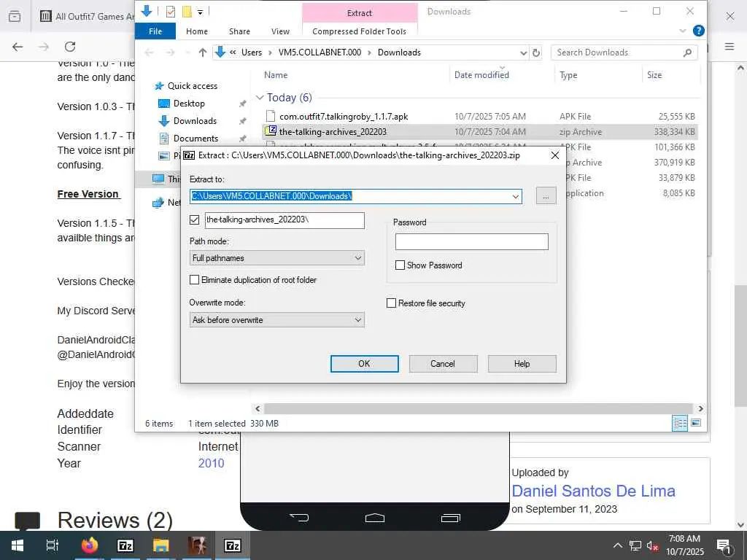The height and width of the screenshot is (560, 747).
Task: Click the network tray icon
Action: point(635,546)
